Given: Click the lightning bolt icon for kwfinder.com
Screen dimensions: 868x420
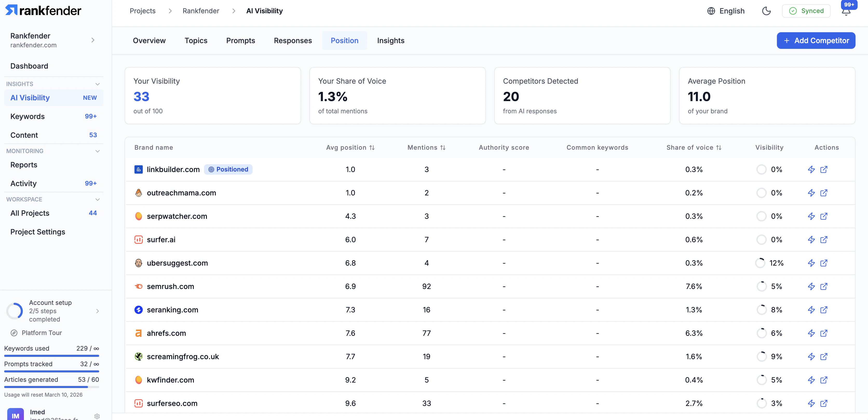Looking at the screenshot, I should tap(811, 380).
